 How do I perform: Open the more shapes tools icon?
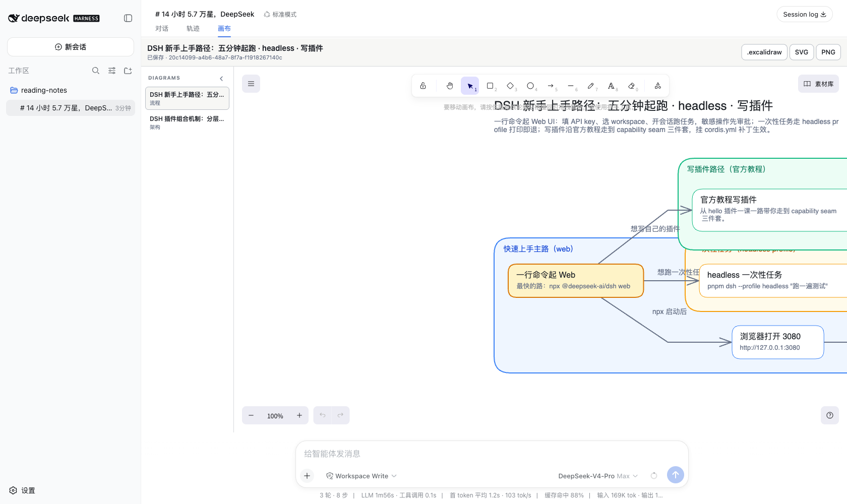click(658, 86)
